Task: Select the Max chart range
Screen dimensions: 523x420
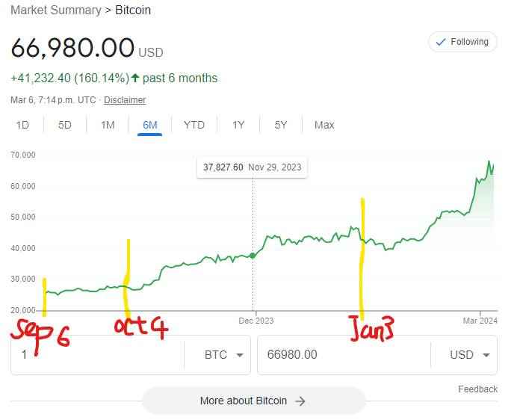Action: [x=324, y=125]
